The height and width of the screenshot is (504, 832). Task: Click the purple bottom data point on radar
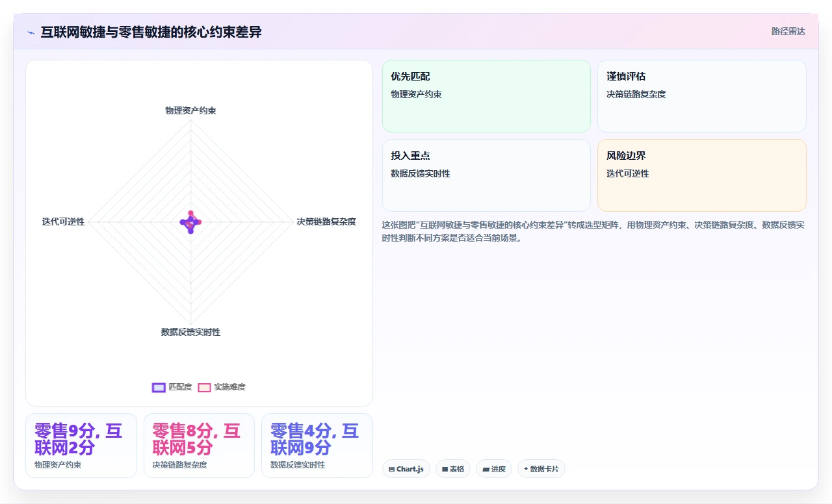[190, 231]
